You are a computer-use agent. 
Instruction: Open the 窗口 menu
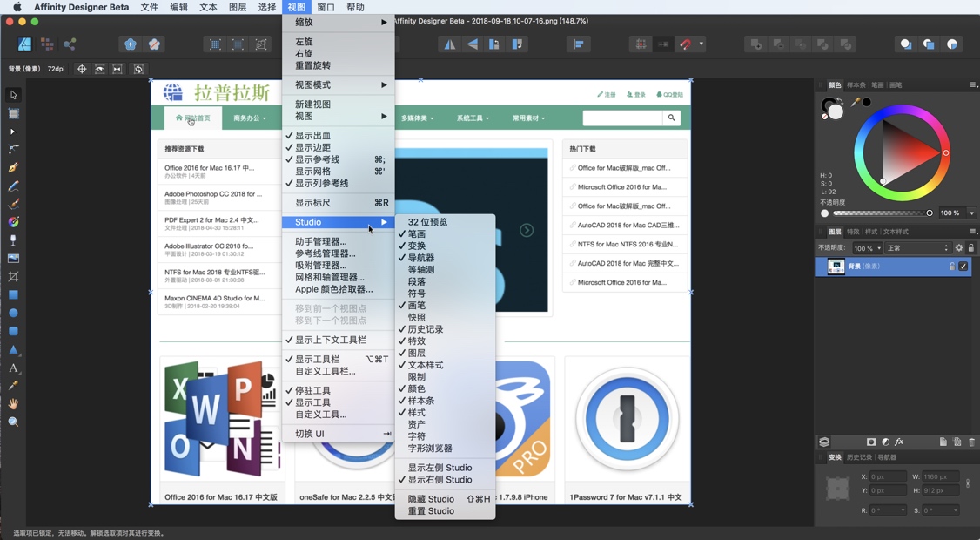point(326,7)
